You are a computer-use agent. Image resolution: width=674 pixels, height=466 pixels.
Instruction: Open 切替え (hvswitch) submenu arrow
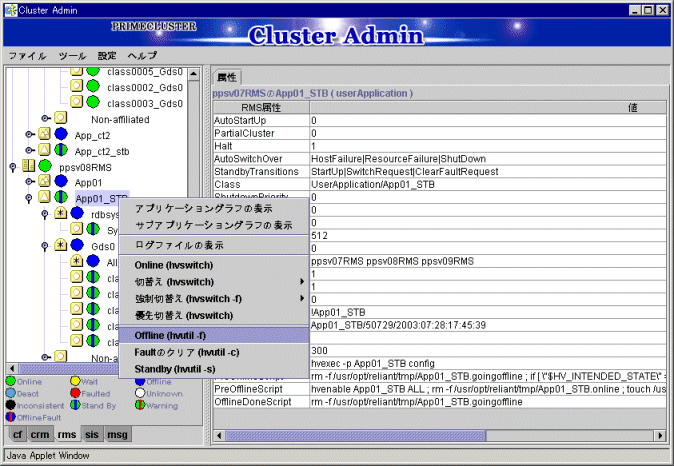point(302,282)
